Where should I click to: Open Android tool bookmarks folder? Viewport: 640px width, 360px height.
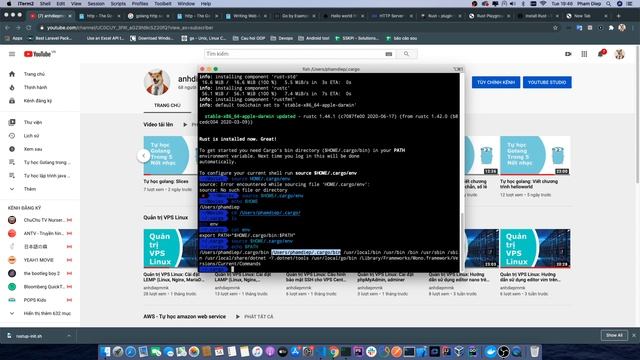(x=313, y=38)
